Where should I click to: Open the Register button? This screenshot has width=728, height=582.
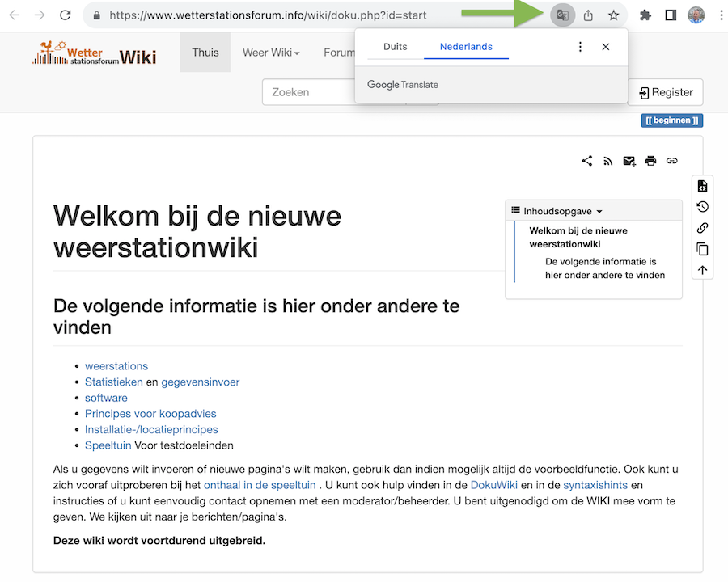pyautogui.click(x=665, y=92)
